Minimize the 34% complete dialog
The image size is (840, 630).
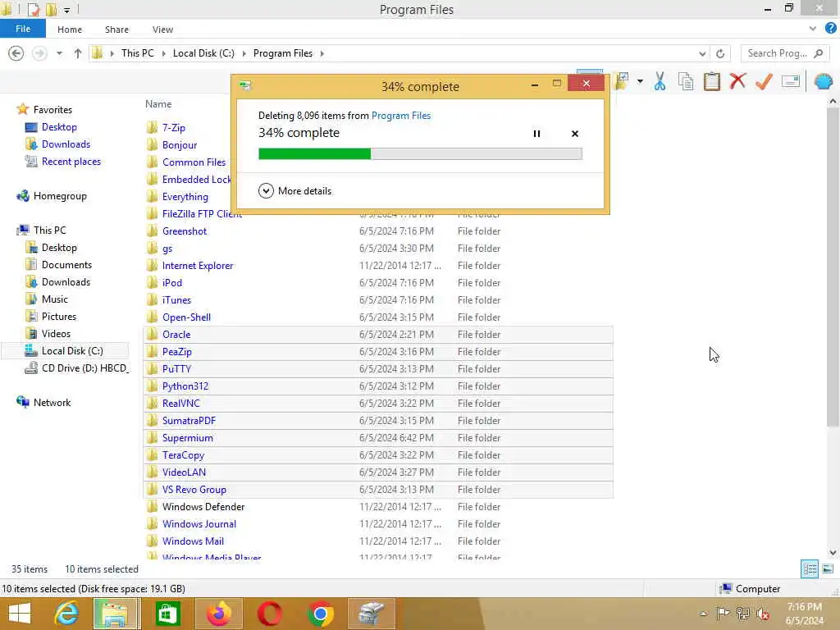[x=534, y=84]
